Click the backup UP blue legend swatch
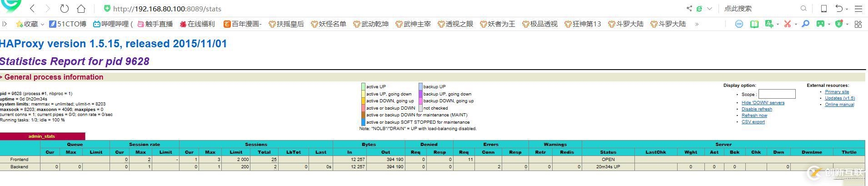This screenshot has width=868, height=186. (x=420, y=87)
